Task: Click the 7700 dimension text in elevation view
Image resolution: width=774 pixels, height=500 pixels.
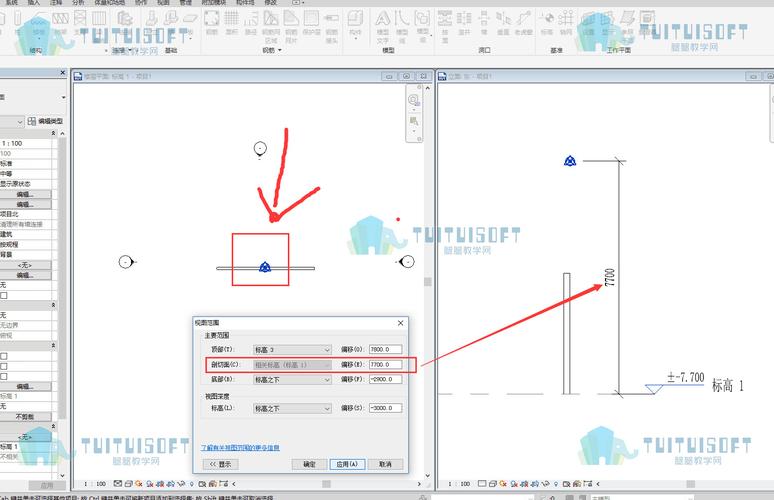Action: (x=610, y=277)
